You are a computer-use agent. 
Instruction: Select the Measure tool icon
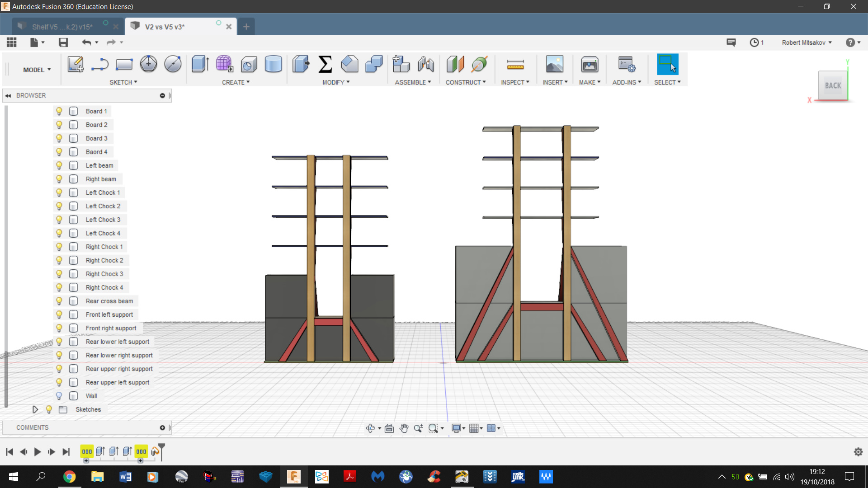[x=515, y=65]
